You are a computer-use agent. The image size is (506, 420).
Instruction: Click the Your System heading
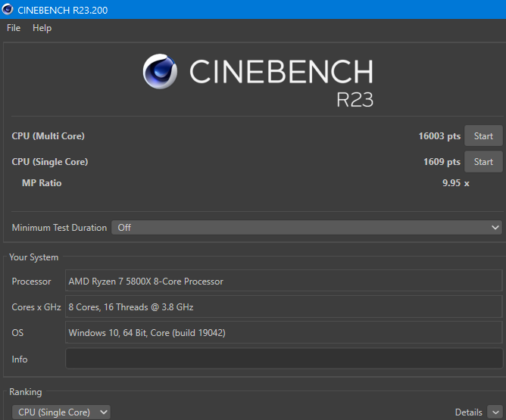(34, 257)
